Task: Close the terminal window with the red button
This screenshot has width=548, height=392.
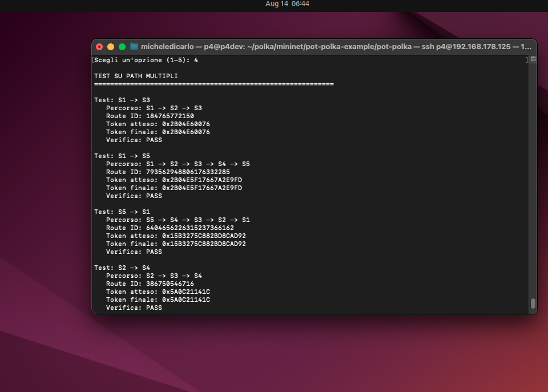Action: pyautogui.click(x=99, y=47)
